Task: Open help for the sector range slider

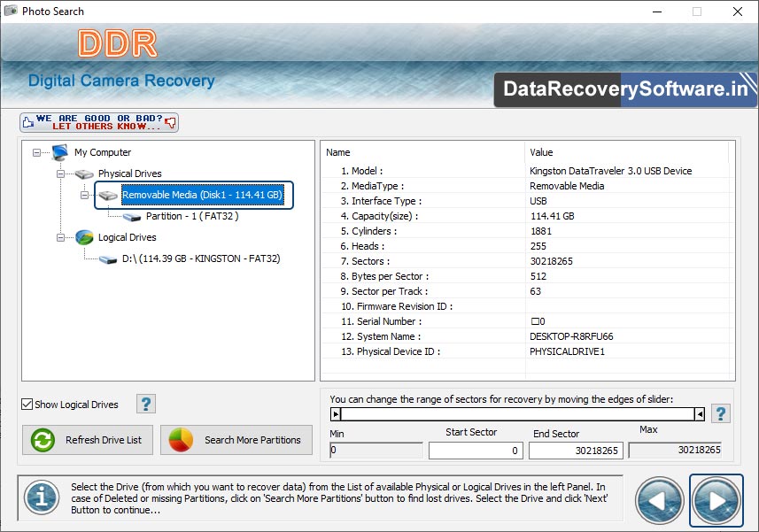Action: 721,413
